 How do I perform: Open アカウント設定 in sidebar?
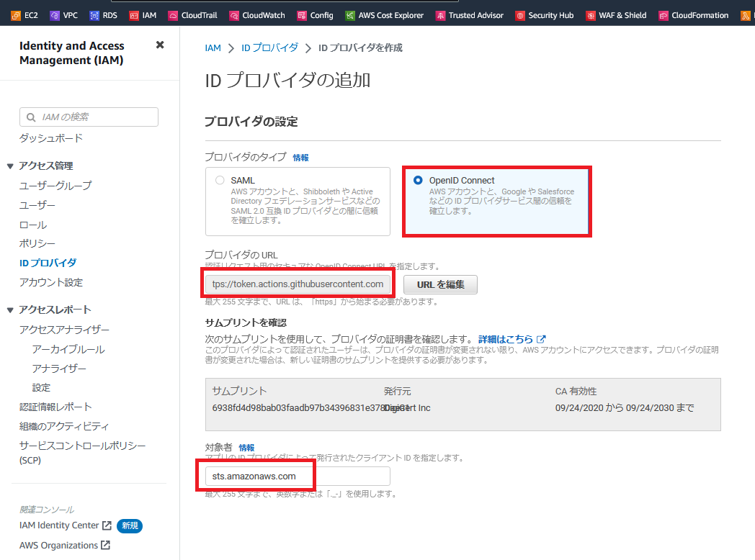pyautogui.click(x=51, y=282)
